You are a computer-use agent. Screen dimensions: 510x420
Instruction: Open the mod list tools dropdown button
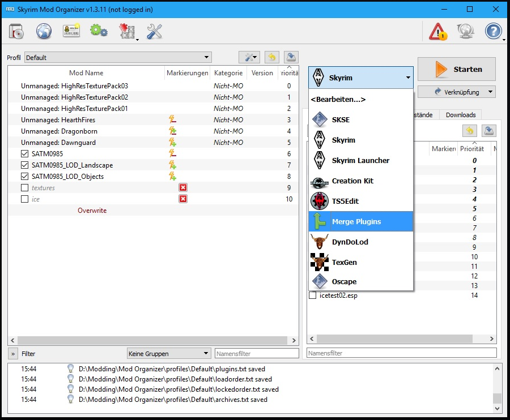pyautogui.click(x=249, y=58)
